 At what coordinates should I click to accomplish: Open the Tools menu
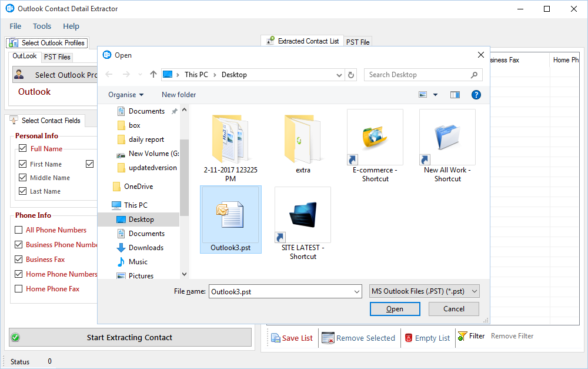point(42,26)
